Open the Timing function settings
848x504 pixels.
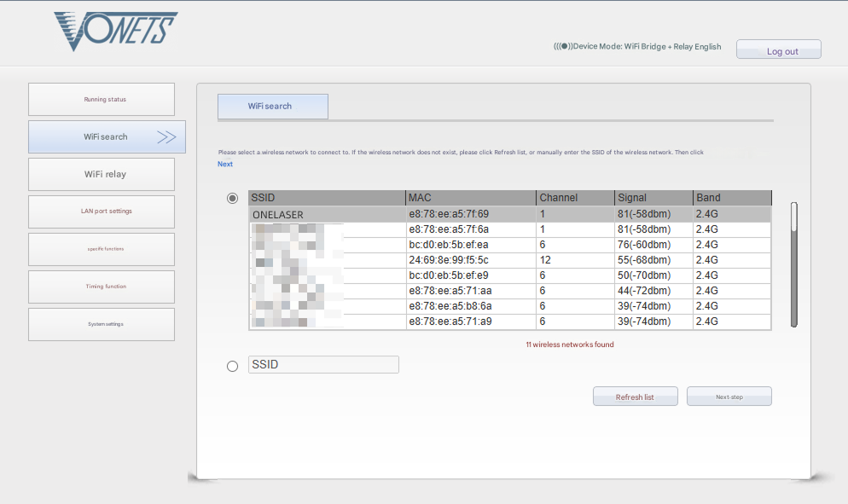(101, 287)
